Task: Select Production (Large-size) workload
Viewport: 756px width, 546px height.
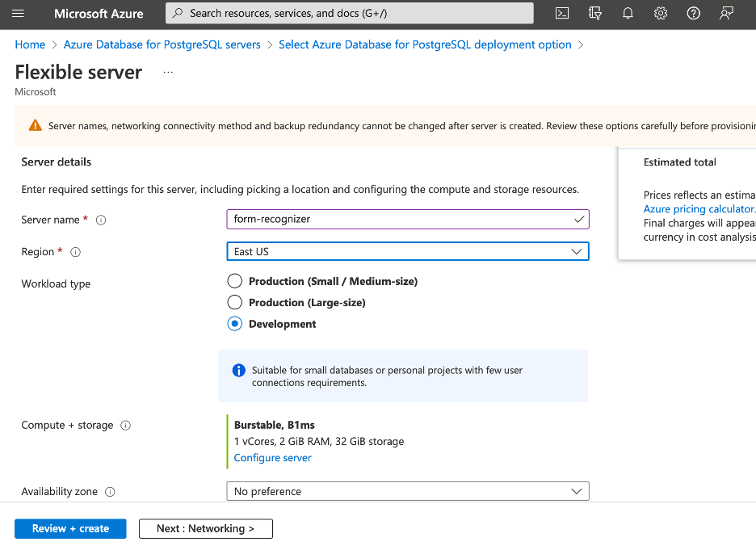Action: pos(235,302)
